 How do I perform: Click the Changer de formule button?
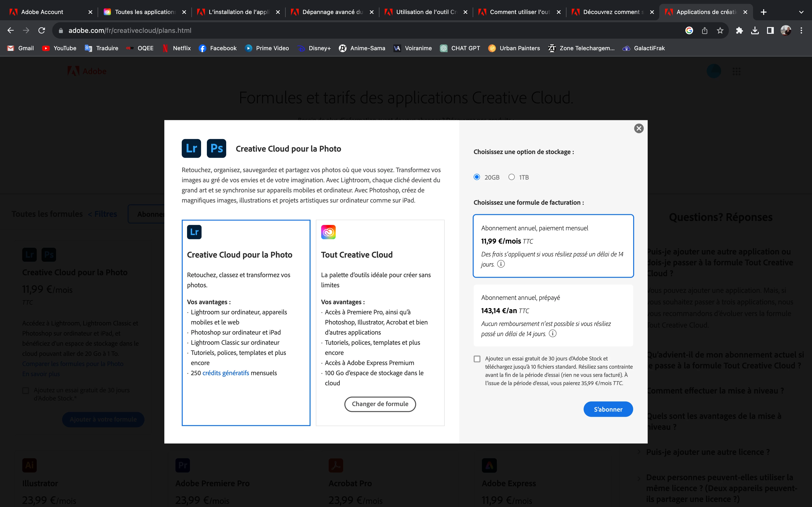pyautogui.click(x=380, y=404)
